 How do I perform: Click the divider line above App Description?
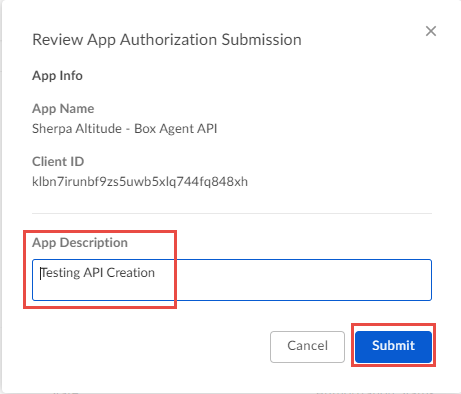(x=232, y=213)
